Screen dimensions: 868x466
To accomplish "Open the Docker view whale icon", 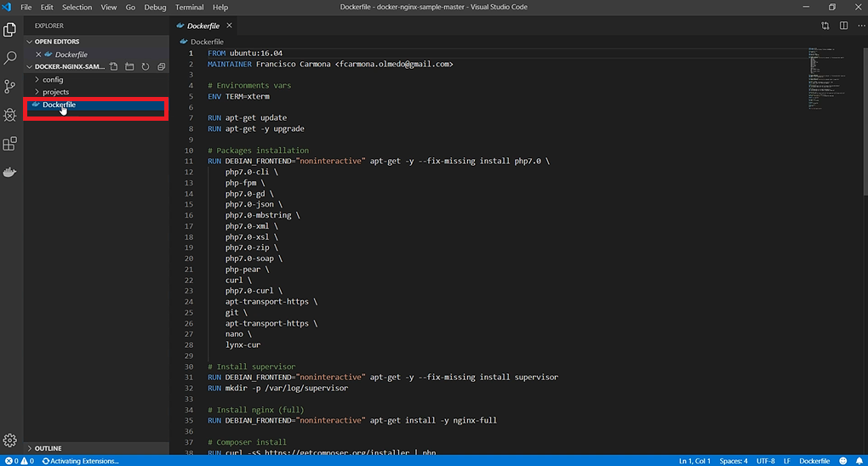I will [10, 172].
